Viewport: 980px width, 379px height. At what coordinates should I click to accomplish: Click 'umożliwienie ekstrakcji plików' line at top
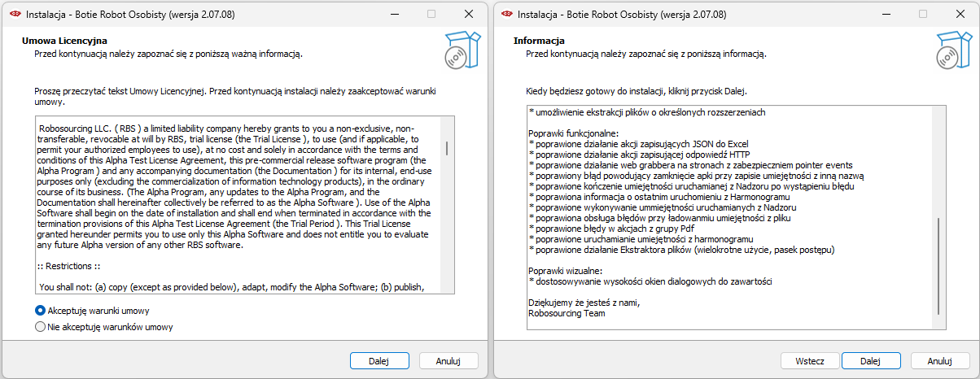tap(647, 112)
